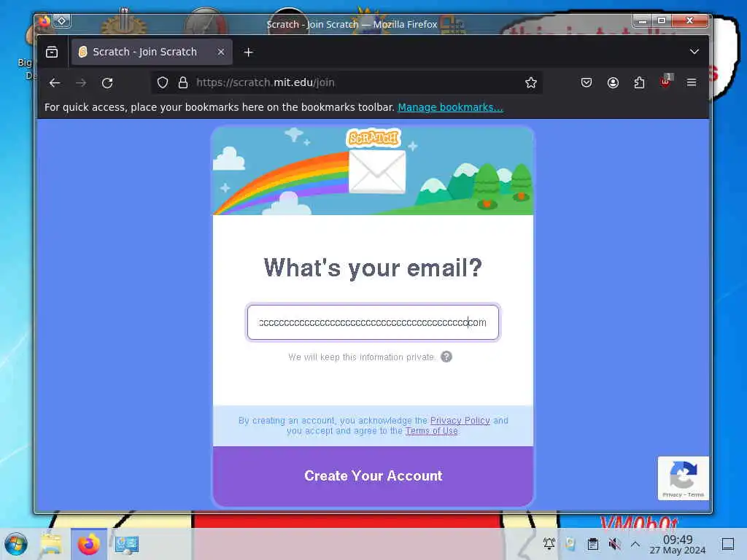This screenshot has width=747, height=560.
Task: Click the muted volume tray icon
Action: 614,543
